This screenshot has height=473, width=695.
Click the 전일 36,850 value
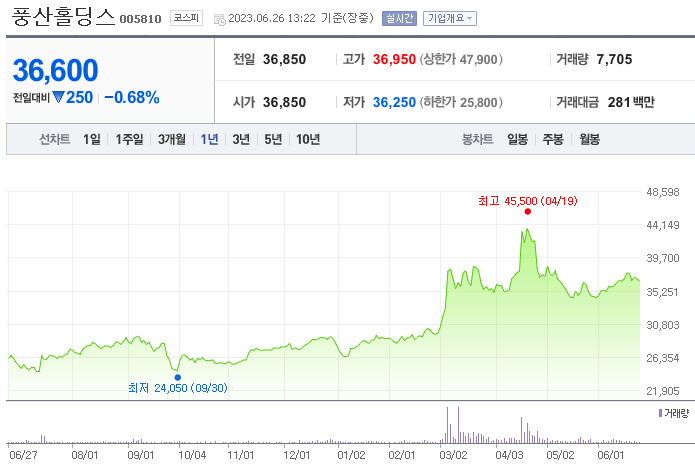284,59
